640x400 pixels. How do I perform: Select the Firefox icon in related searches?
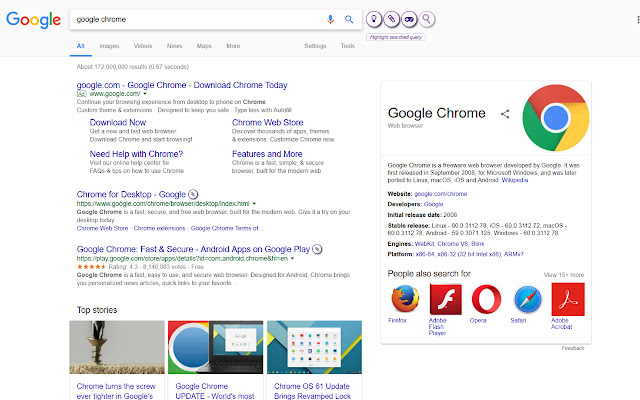405,299
